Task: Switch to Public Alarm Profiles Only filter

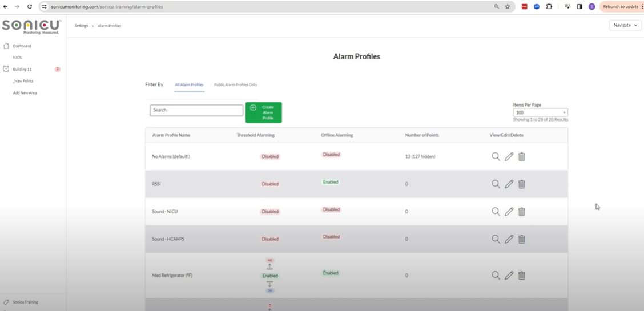Action: coord(235,84)
